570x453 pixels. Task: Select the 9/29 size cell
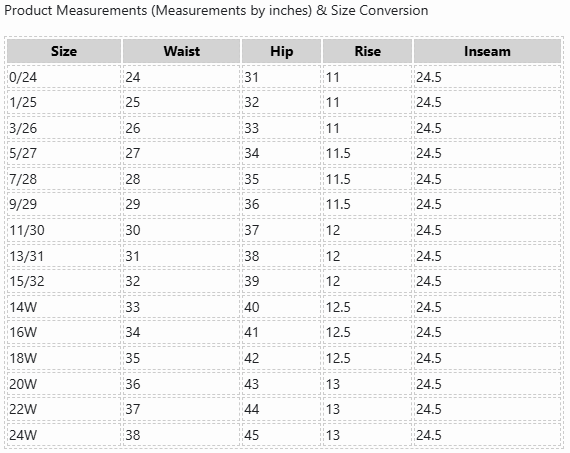click(x=64, y=204)
